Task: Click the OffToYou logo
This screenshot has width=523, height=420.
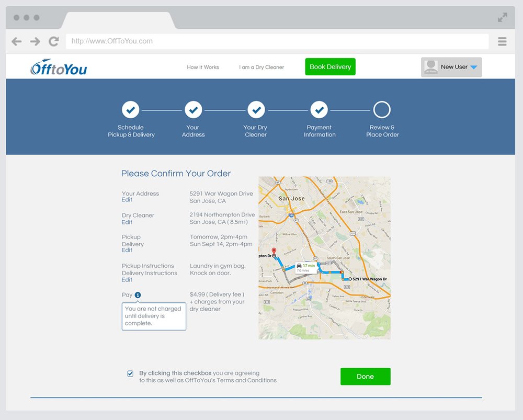Action: [x=59, y=67]
